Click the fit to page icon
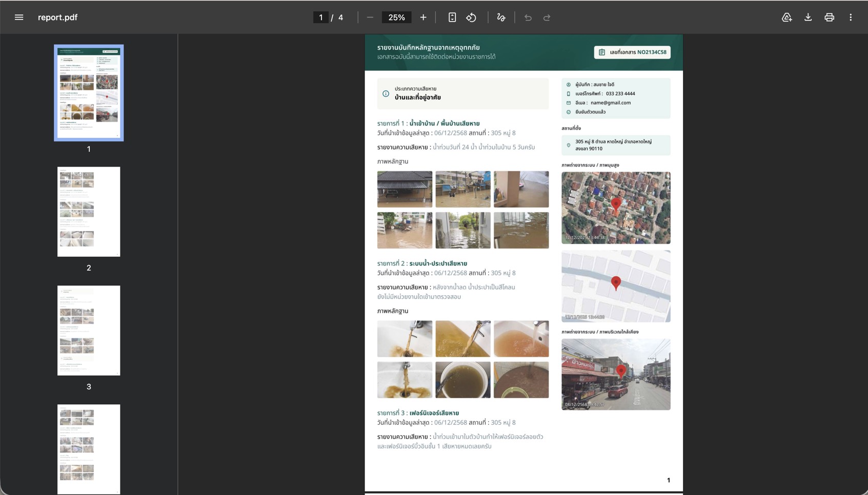 pyautogui.click(x=452, y=17)
